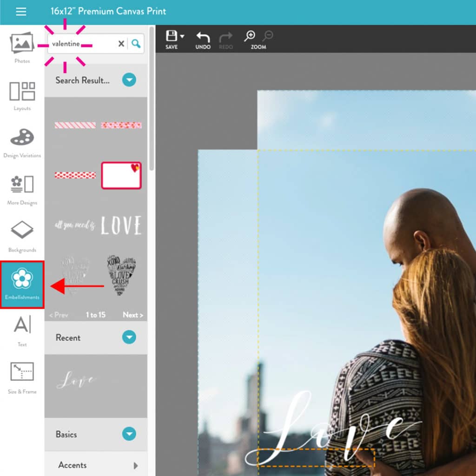Collapse the Search Results section

click(129, 80)
